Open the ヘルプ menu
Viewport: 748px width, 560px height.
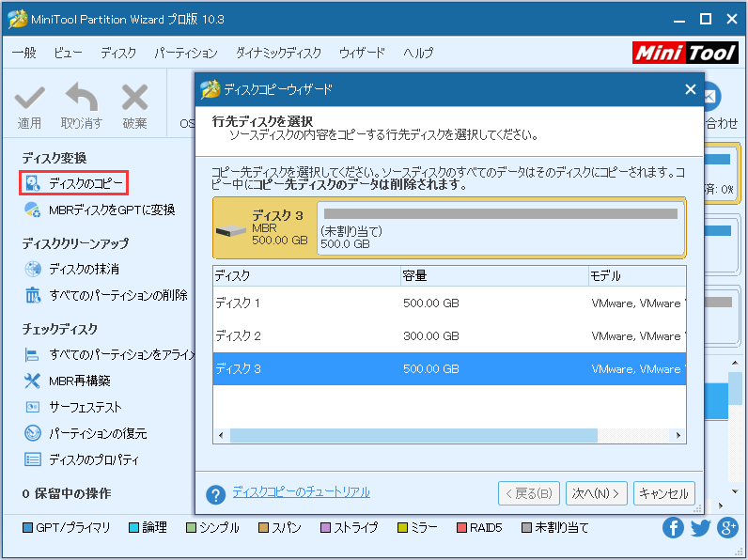418,53
